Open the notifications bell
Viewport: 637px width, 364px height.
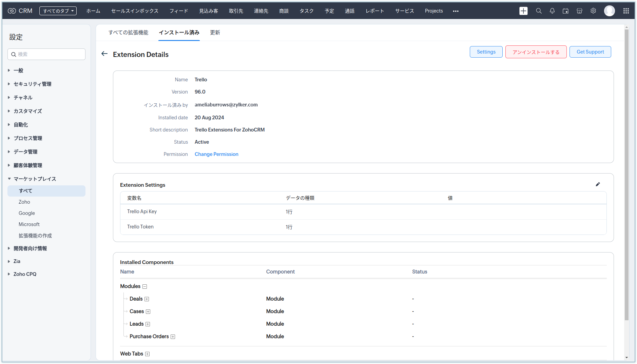(552, 11)
